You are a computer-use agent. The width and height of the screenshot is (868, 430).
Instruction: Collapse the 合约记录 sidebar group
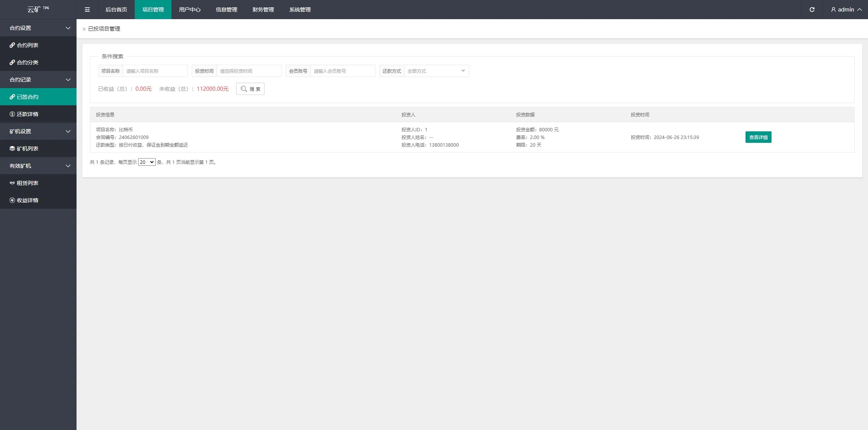[x=68, y=80]
